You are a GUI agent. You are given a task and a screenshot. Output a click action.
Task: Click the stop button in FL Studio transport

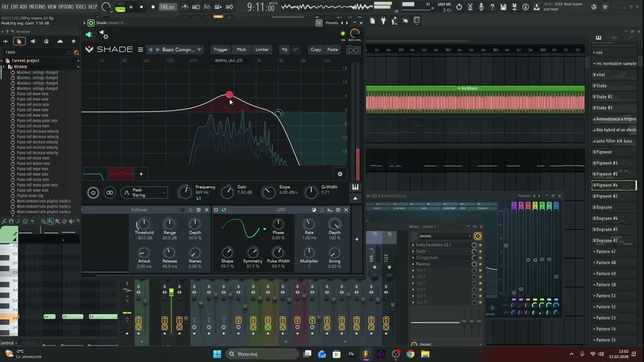tap(141, 7)
